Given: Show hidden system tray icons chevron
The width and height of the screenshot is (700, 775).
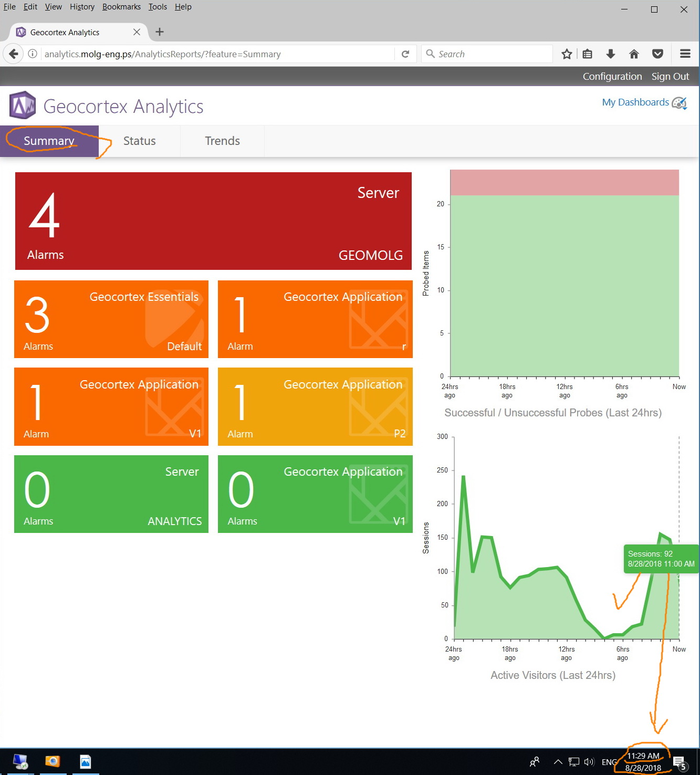Looking at the screenshot, I should (558, 762).
